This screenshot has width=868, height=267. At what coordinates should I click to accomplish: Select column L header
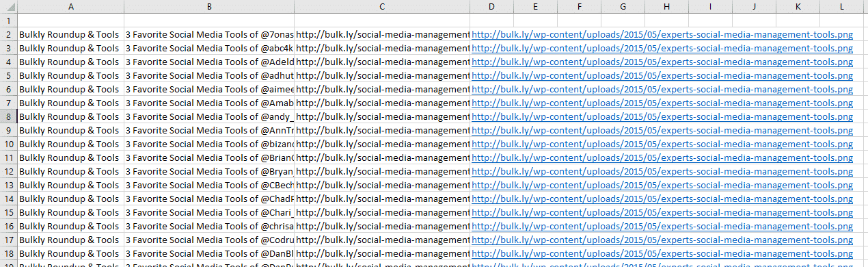point(841,6)
